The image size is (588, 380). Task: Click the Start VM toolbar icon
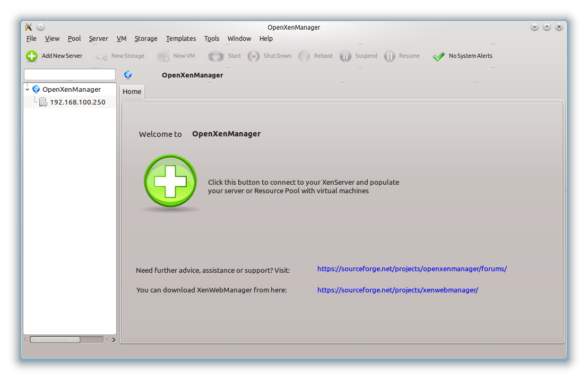point(216,56)
